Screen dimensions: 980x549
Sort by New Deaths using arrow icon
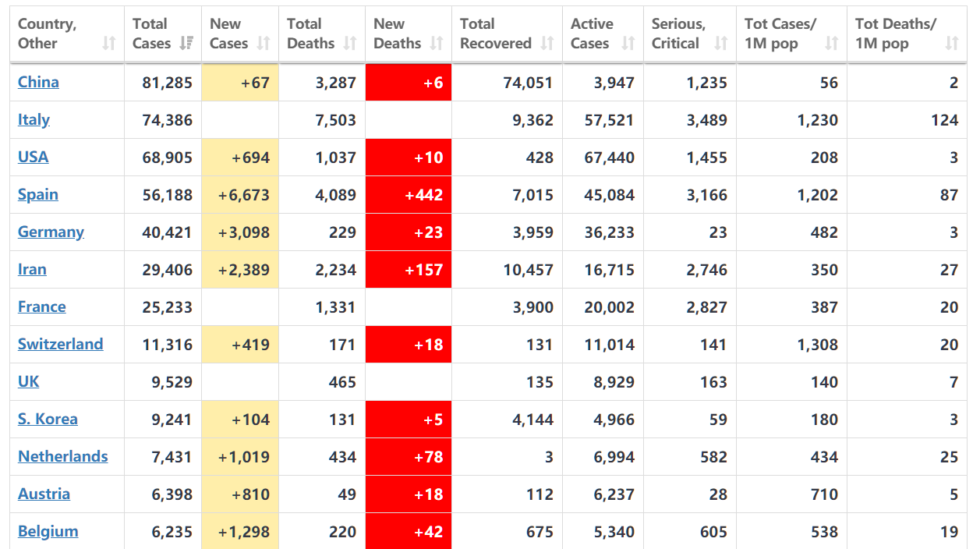436,44
